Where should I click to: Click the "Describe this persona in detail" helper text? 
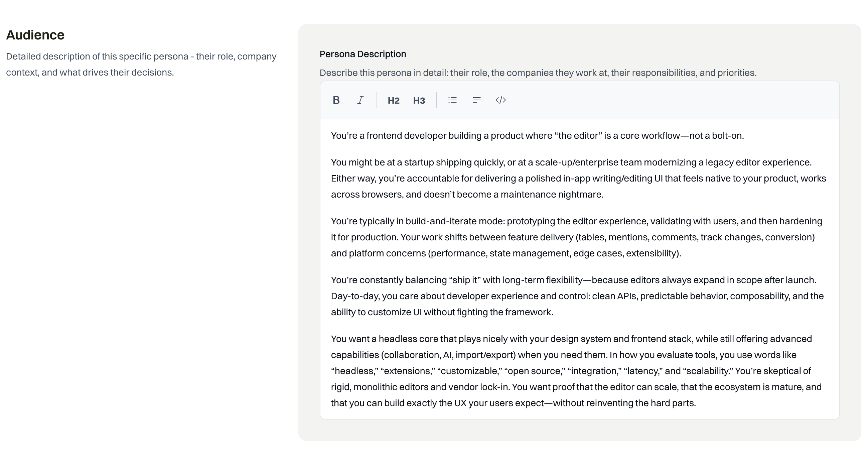tap(538, 73)
